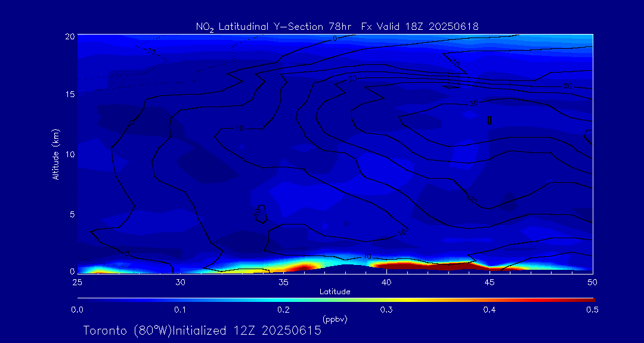The image size is (644, 343).
Task: Click altitude tick label 15
Action: point(70,94)
